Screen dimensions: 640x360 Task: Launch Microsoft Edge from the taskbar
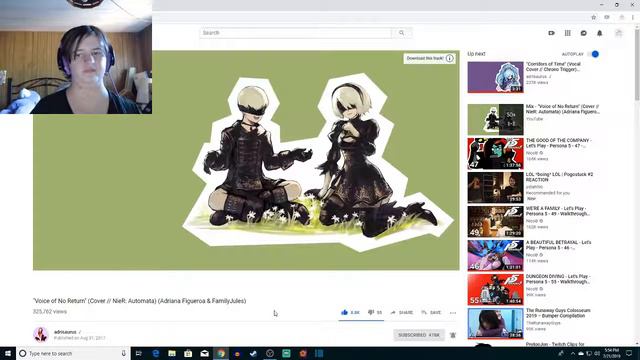[x=156, y=353]
